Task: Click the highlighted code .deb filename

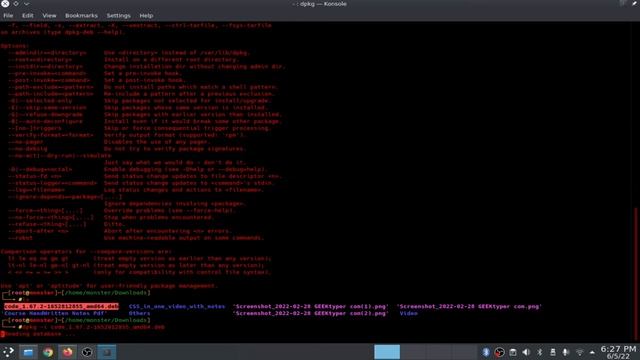Action: point(61,306)
